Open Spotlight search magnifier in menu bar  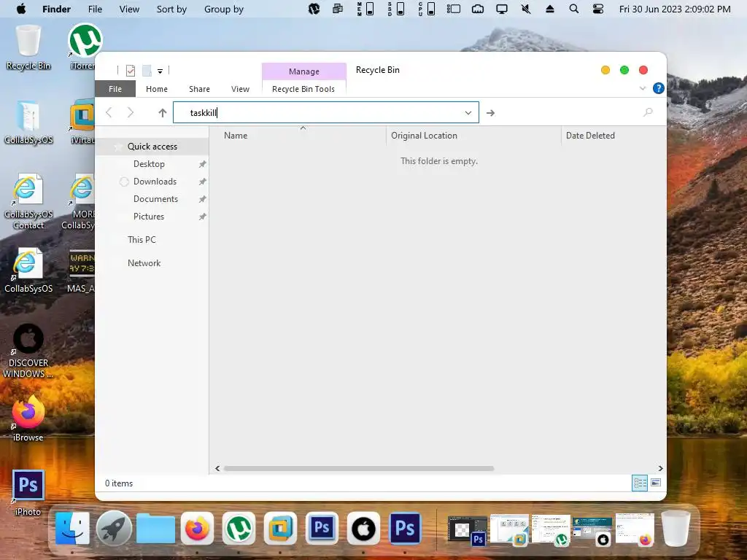(574, 9)
